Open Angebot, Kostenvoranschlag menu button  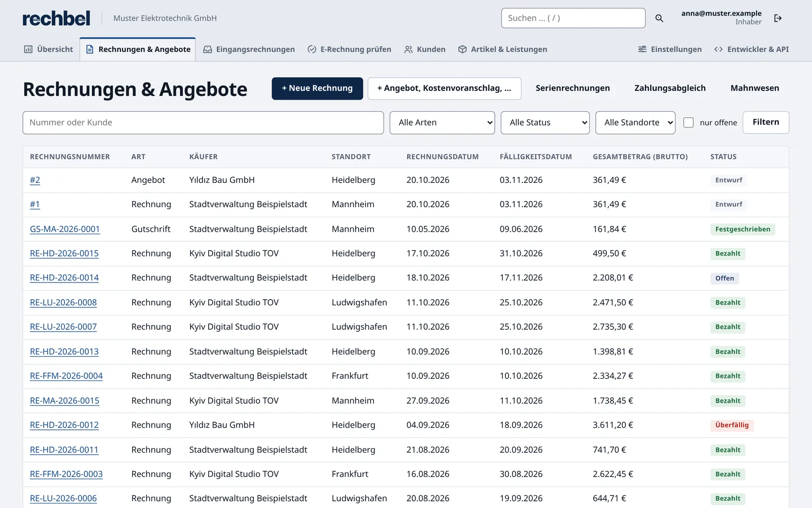[444, 88]
